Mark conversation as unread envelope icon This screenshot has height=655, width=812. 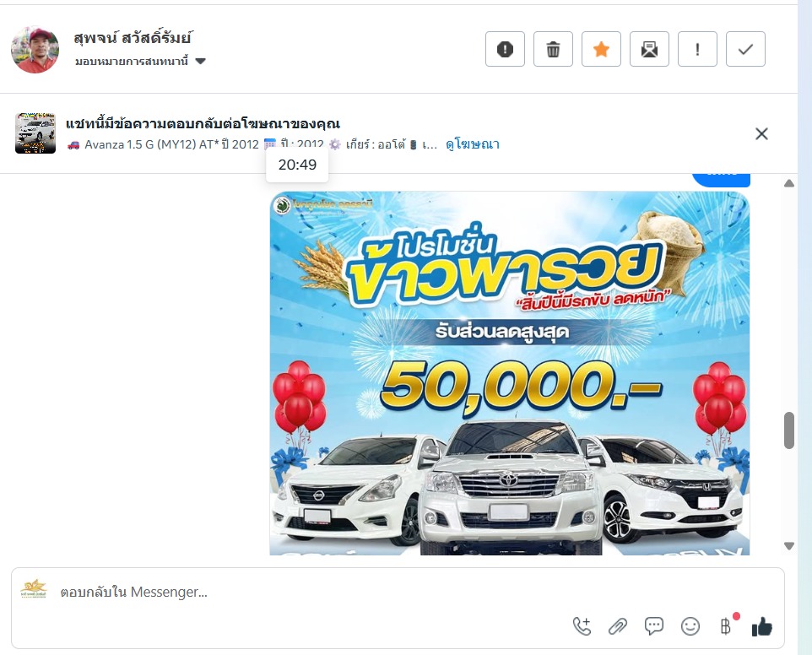pyautogui.click(x=649, y=49)
